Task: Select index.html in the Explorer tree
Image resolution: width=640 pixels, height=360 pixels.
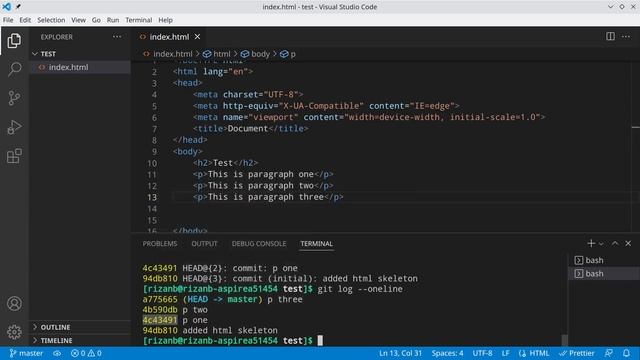Action: pyautogui.click(x=80, y=67)
